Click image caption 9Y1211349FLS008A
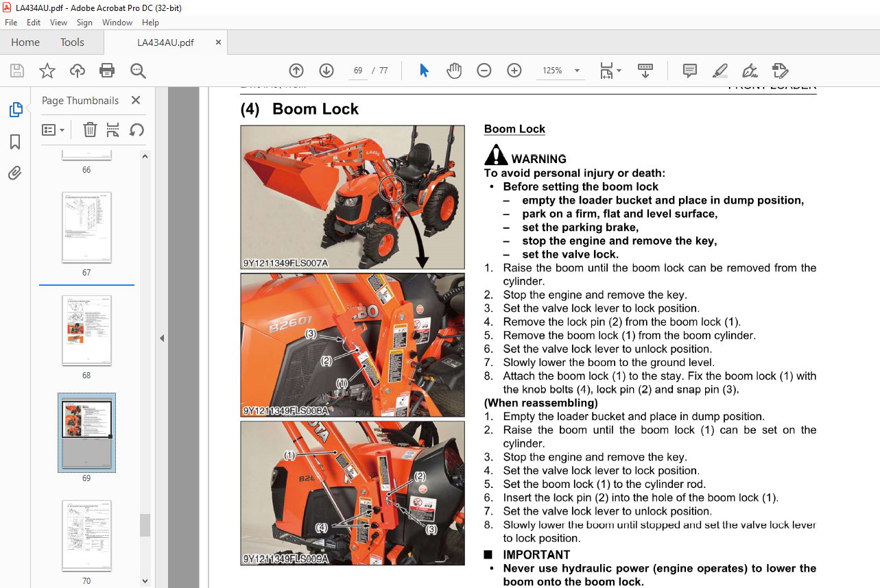880x588 pixels. [x=285, y=411]
